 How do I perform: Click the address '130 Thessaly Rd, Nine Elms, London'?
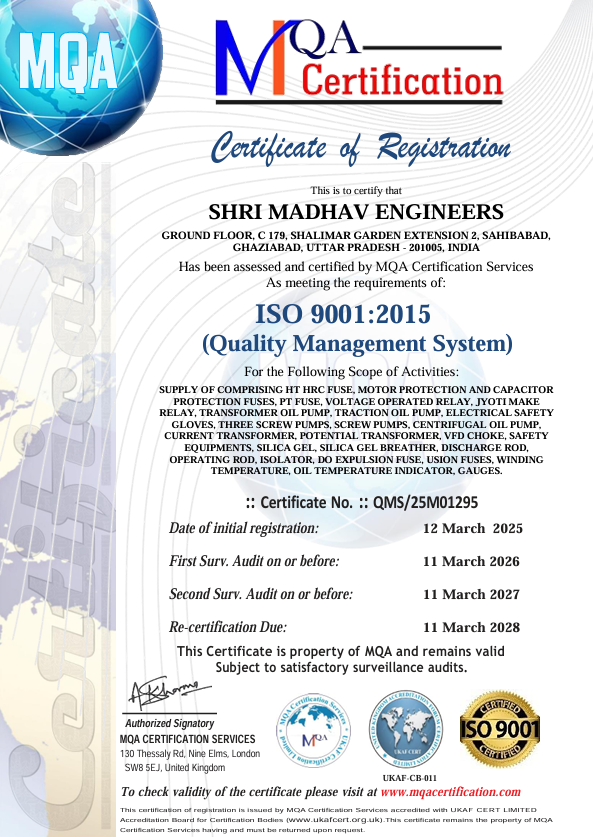pyautogui.click(x=190, y=754)
